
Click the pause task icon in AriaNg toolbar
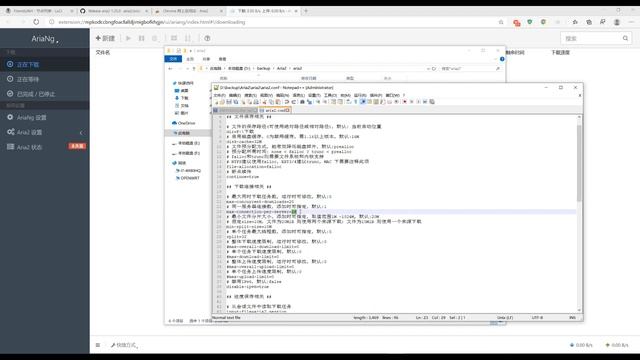coord(142,38)
